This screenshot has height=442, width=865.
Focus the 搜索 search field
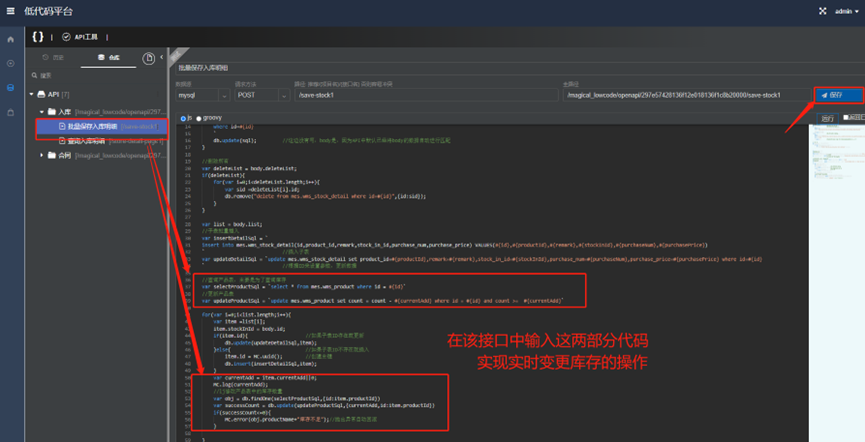tap(97, 76)
